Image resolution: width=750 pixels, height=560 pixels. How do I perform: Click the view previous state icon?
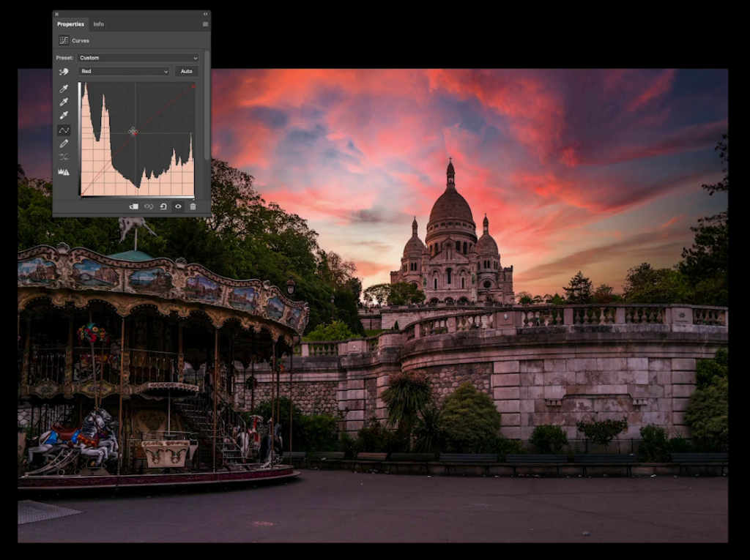[x=149, y=206]
